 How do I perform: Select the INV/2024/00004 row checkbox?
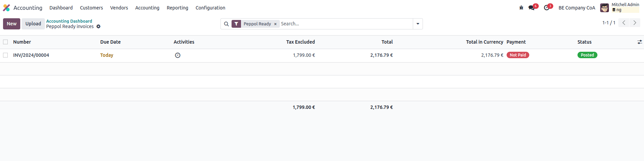pos(5,55)
